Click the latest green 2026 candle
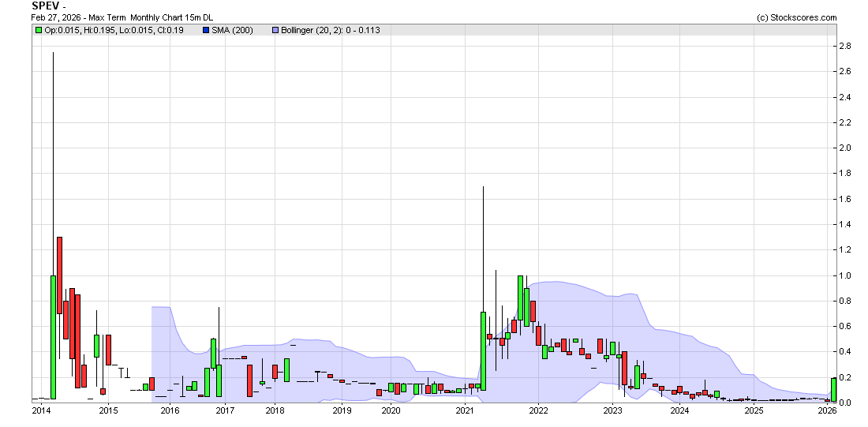Viewport: 868px width, 427px height. (834, 389)
